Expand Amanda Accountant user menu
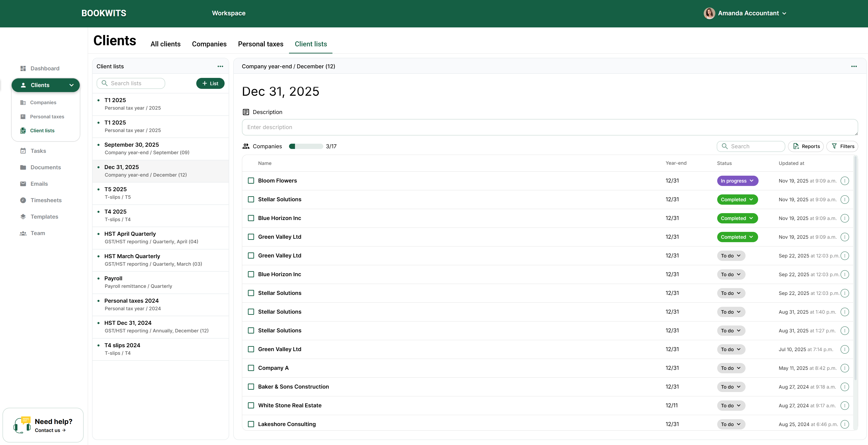 (x=748, y=13)
